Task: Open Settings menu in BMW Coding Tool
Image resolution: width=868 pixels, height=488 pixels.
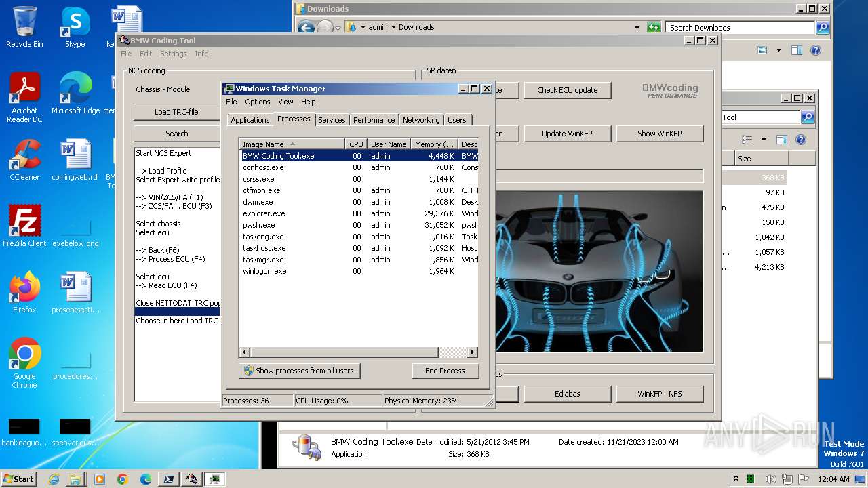Action: click(173, 54)
